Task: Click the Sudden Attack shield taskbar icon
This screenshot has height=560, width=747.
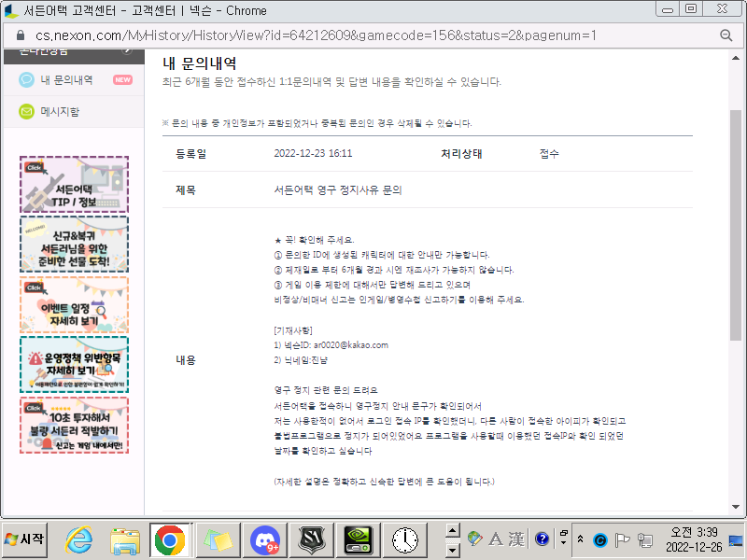Action: 311,539
